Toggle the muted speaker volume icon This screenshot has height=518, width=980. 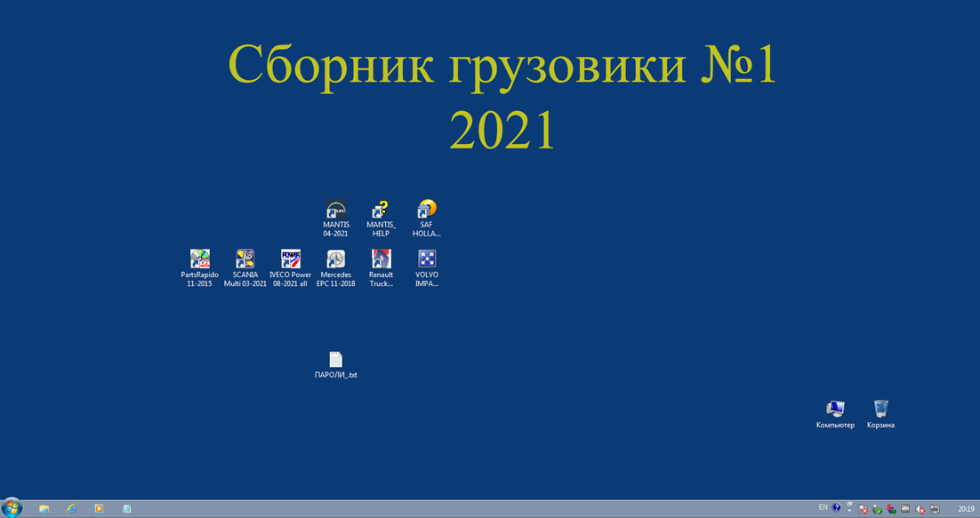pos(920,509)
